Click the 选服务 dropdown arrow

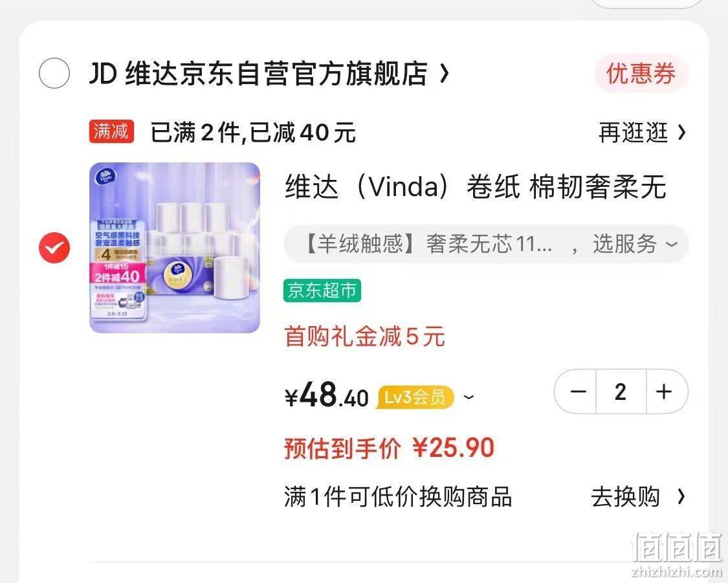pos(671,245)
